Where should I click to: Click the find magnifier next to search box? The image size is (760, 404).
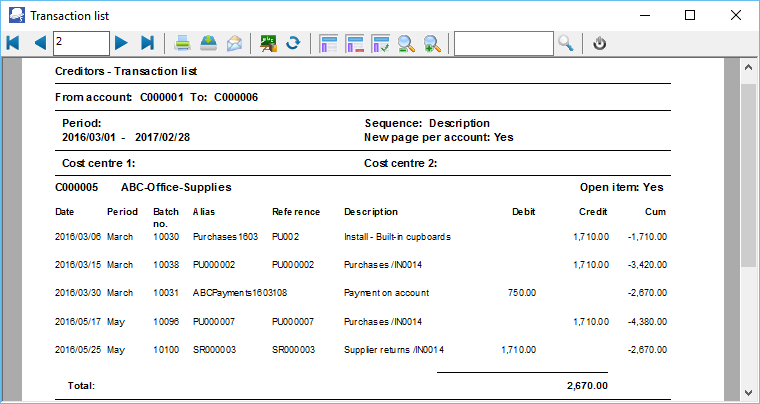click(x=566, y=43)
